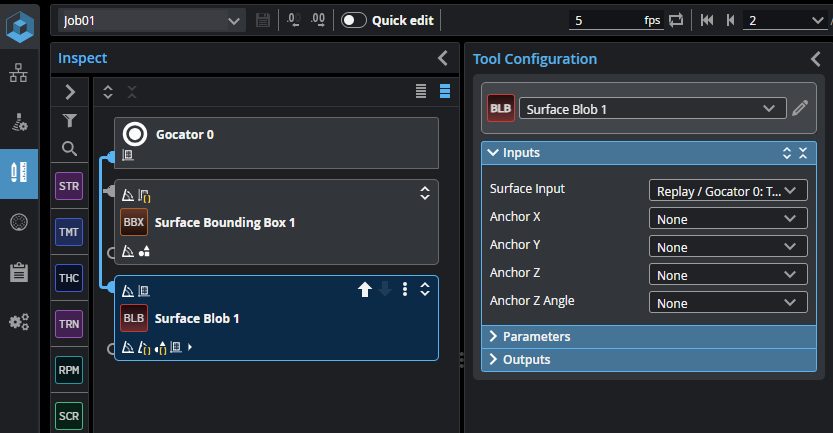Toggle the Quick edit switch
Viewport: 833px width, 433px height.
coord(354,20)
